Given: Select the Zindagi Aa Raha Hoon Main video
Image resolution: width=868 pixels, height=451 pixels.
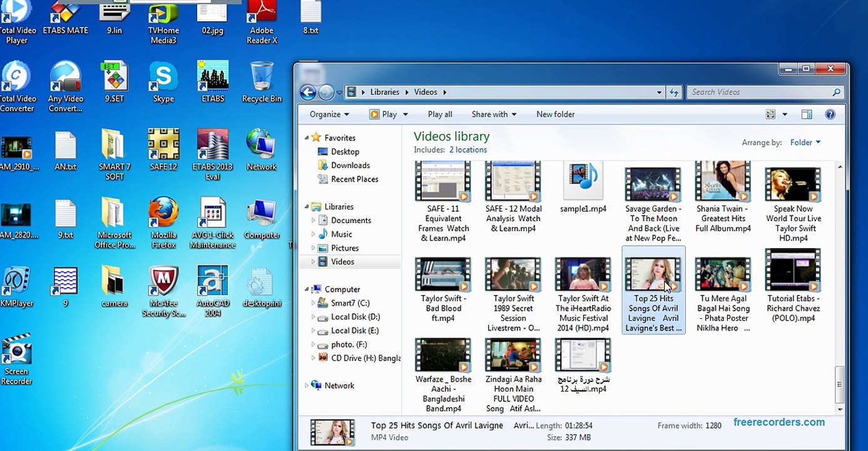Looking at the screenshot, I should click(513, 376).
